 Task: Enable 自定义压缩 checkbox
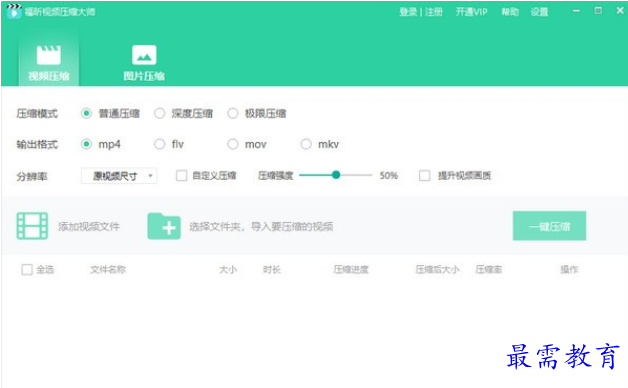181,175
